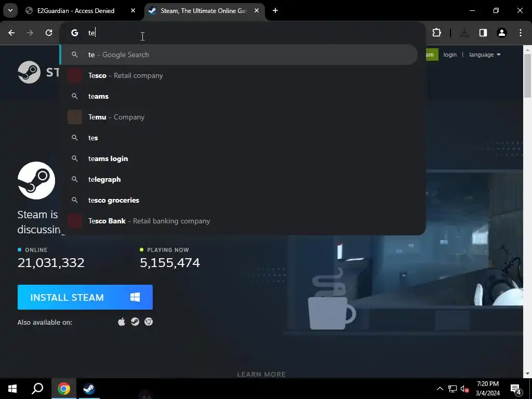Go back to previous page
532x399 pixels.
pyautogui.click(x=11, y=33)
